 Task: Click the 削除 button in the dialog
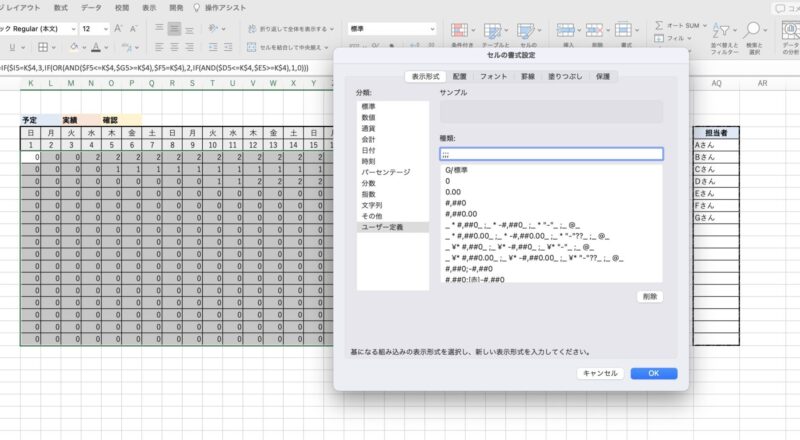tap(650, 297)
